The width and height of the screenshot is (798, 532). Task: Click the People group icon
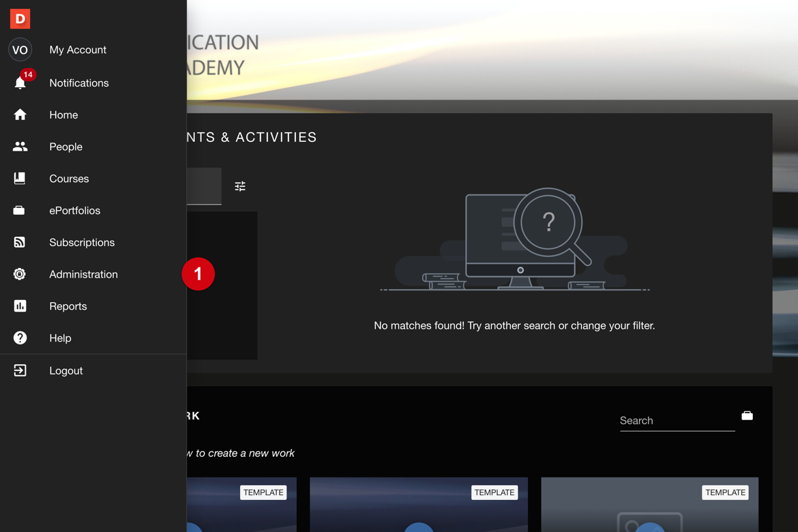(x=20, y=147)
